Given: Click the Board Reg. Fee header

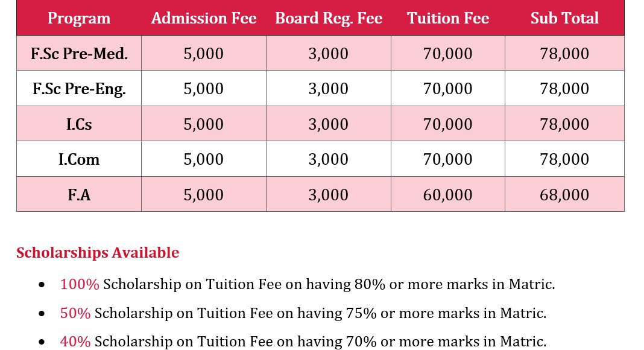Looking at the screenshot, I should click(x=329, y=18).
